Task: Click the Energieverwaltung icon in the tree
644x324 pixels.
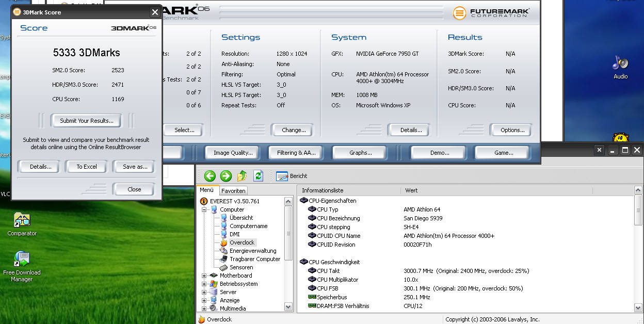Action: [x=224, y=251]
